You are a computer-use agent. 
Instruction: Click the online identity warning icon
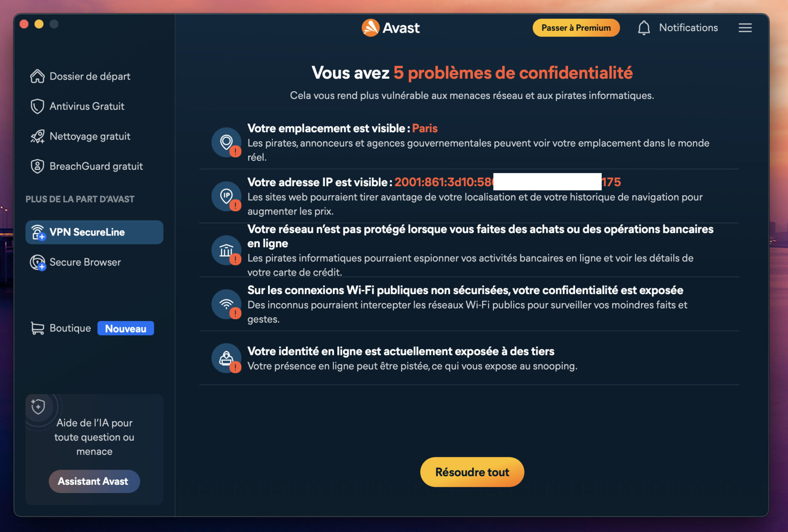coord(227,358)
